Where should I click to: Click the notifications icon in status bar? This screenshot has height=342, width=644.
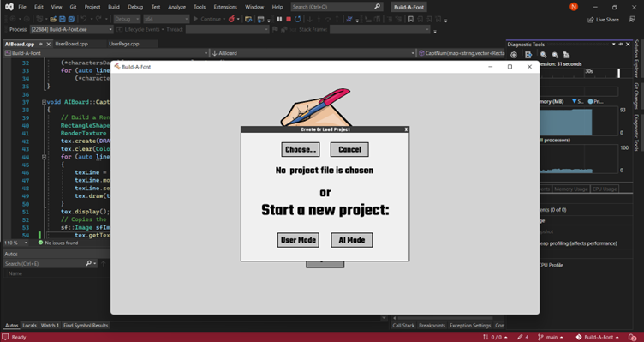(x=633, y=337)
